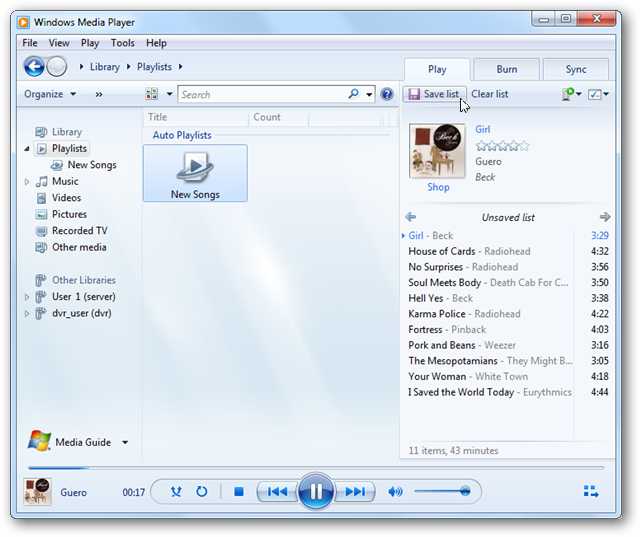
Task: Show more toolbar commands chevron
Action: pyautogui.click(x=99, y=94)
